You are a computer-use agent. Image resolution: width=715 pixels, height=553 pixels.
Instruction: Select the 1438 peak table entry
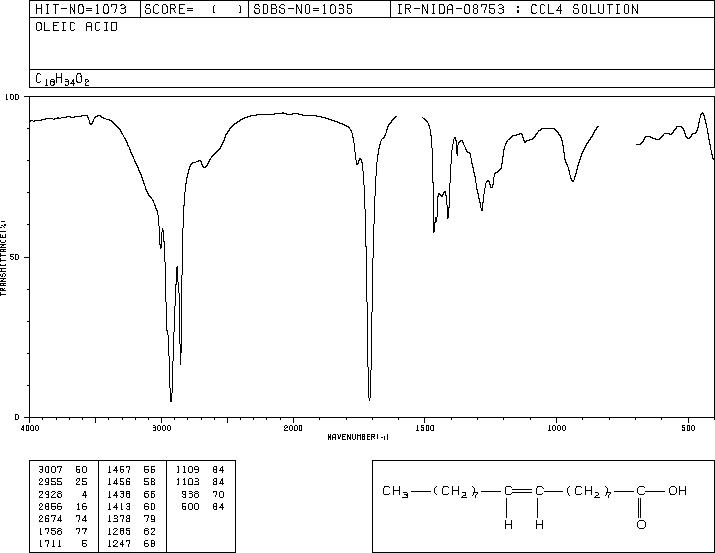point(131,494)
